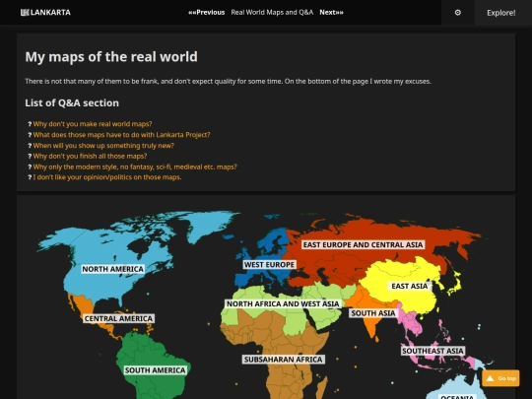Screen dimensions: 532x399
Task: Click the Lankarta logo icon
Action: [x=25, y=13]
